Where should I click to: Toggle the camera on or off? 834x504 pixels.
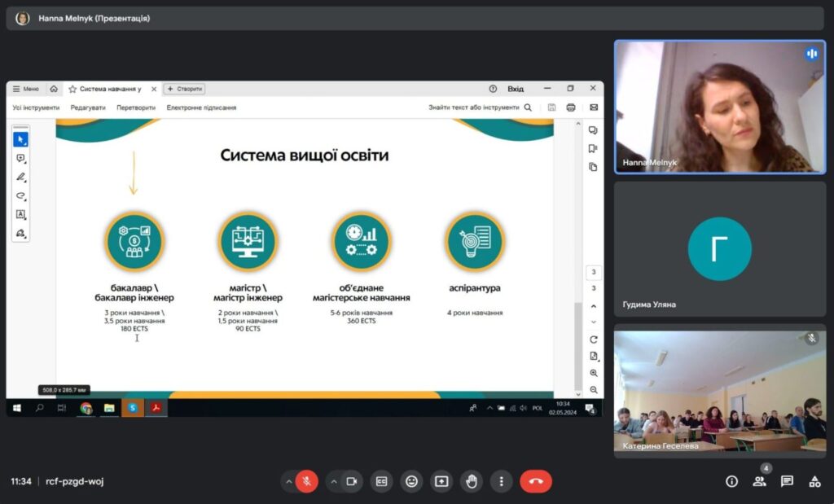pos(352,481)
